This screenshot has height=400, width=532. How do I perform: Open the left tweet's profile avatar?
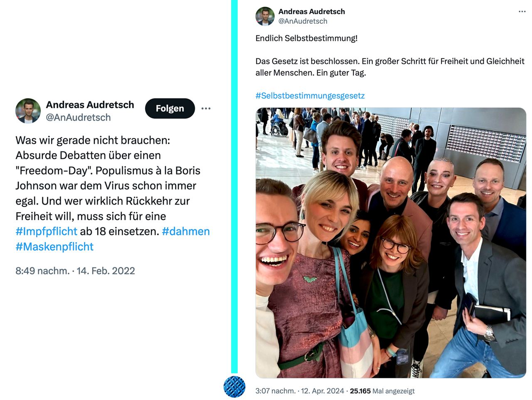(28, 111)
